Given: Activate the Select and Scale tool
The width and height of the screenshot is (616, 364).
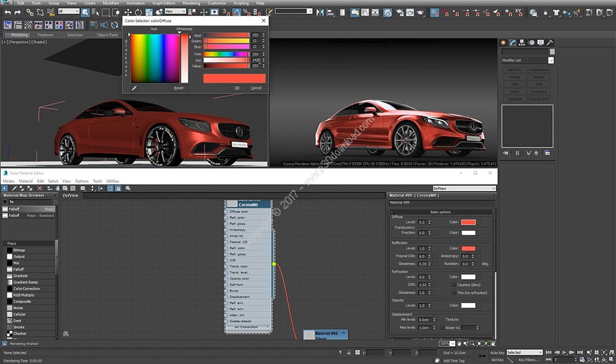Looking at the screenshot, I should coord(149,12).
